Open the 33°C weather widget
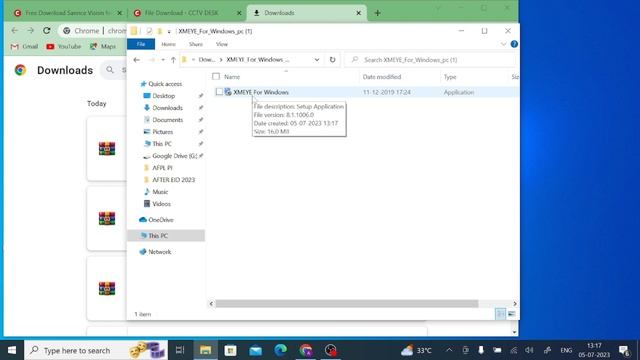This screenshot has height=360, width=640. [416, 350]
